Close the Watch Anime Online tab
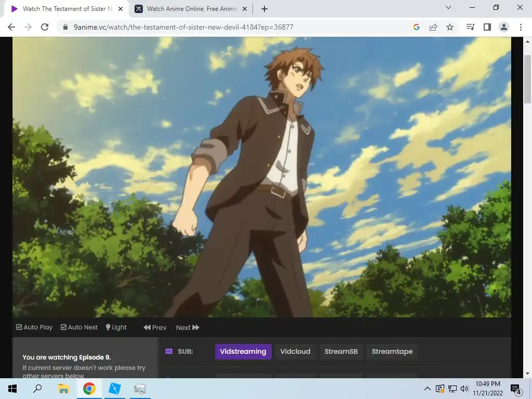 tap(245, 9)
